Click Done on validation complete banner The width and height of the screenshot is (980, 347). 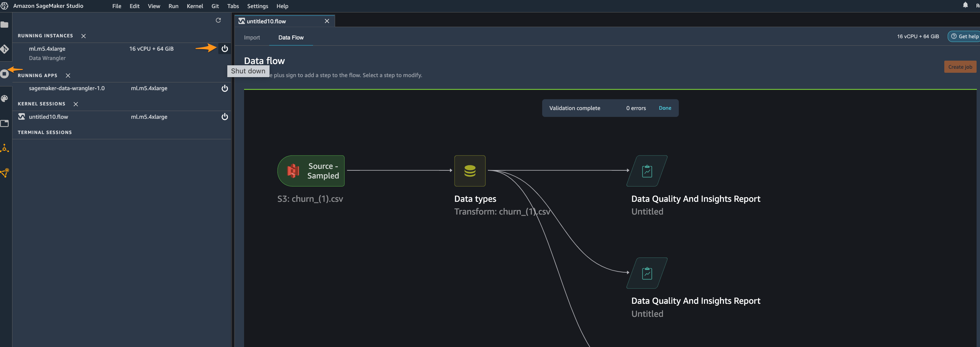pos(665,108)
